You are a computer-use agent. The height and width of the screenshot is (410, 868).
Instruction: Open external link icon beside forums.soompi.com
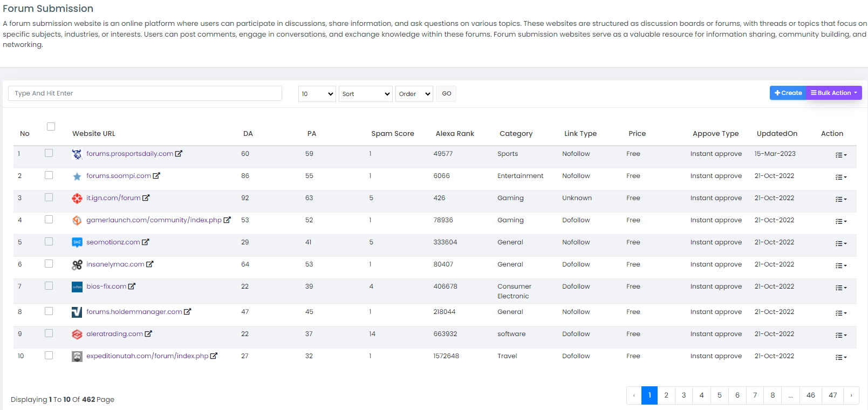point(156,176)
